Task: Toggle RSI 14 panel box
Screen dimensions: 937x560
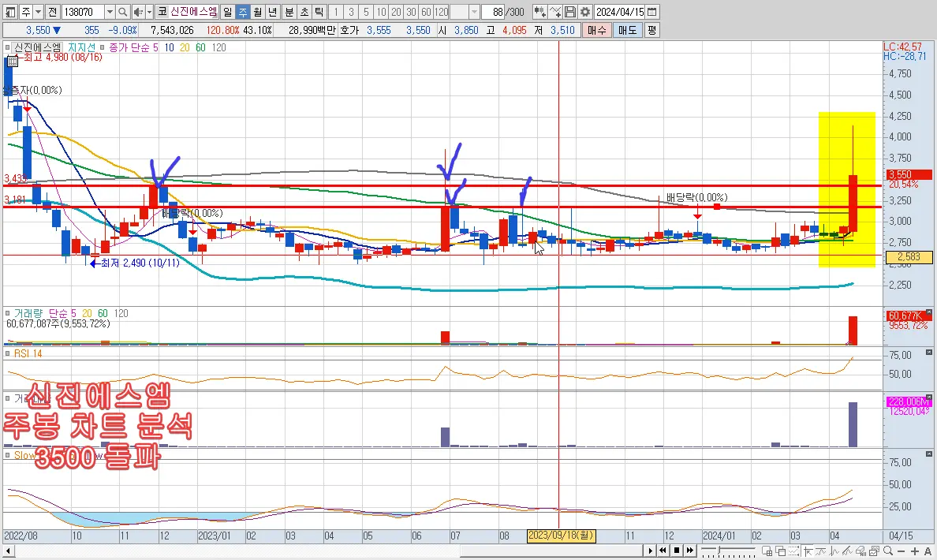Action: [7, 353]
